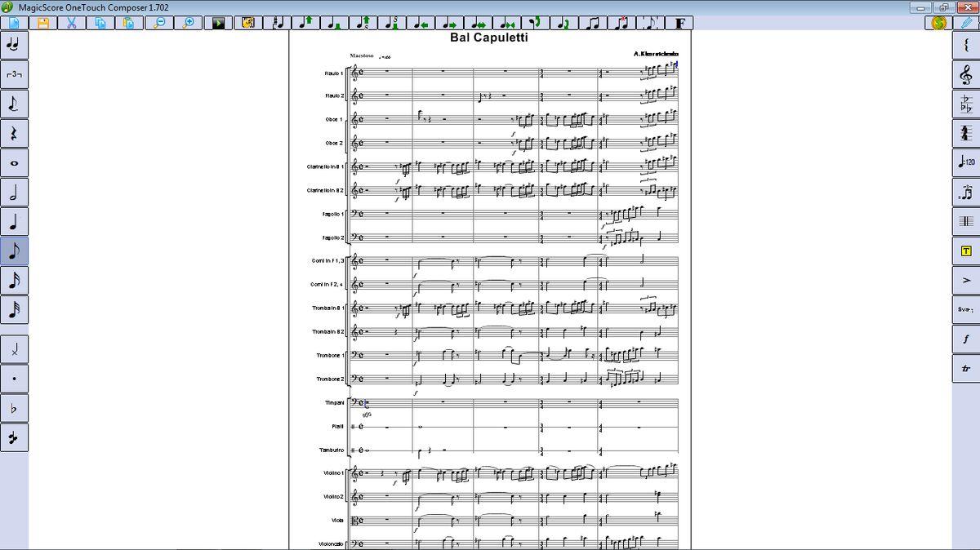Click the gold dollar coin icon
The image size is (980, 550).
click(x=939, y=23)
